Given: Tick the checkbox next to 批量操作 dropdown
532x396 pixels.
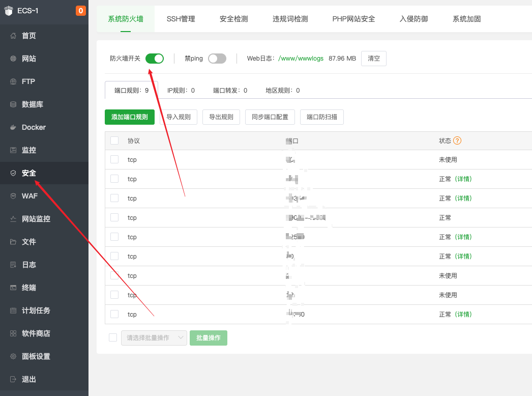Looking at the screenshot, I should [113, 337].
